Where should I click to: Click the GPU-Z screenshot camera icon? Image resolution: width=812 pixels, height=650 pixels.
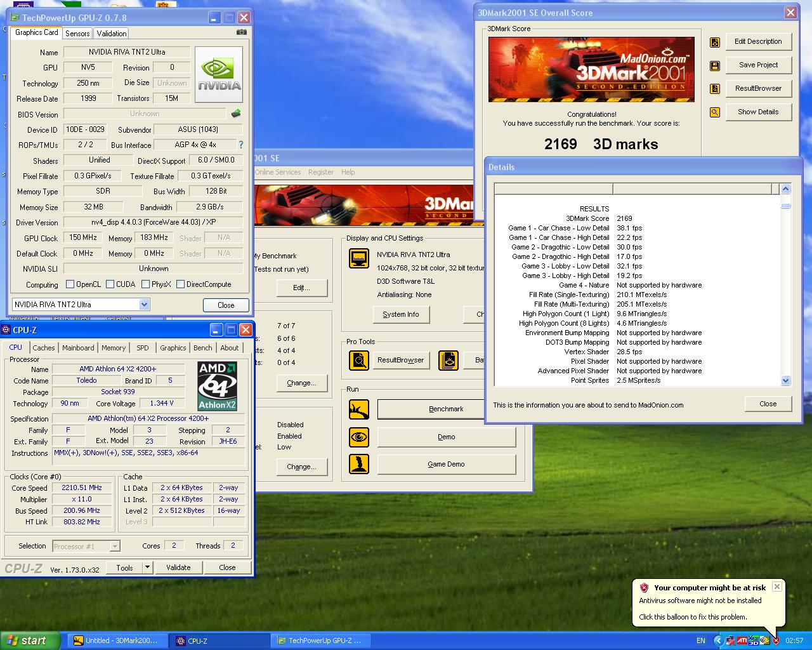241,32
